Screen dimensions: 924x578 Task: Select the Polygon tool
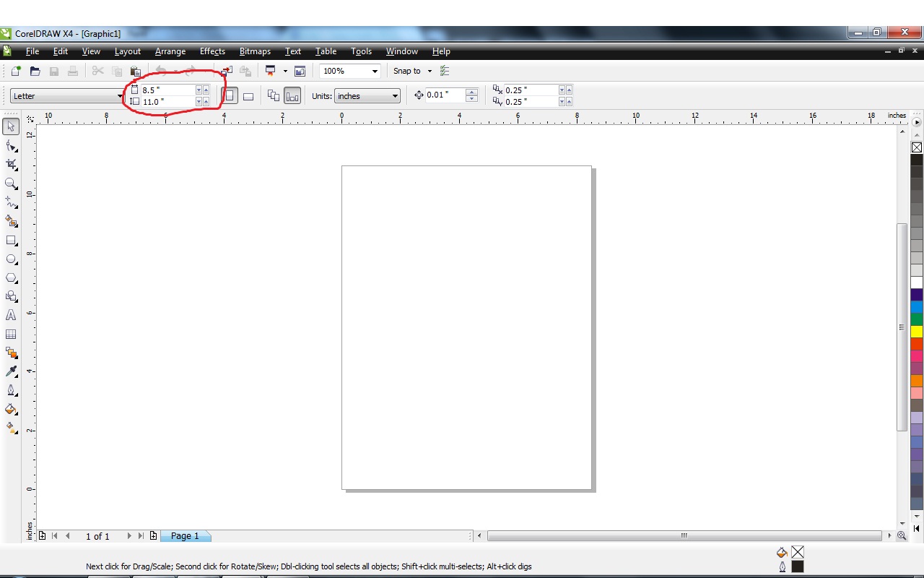[11, 277]
